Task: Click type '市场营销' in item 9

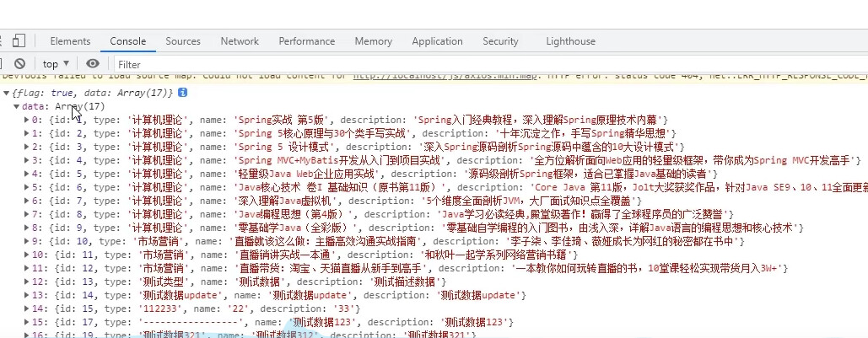Action: (x=159, y=241)
